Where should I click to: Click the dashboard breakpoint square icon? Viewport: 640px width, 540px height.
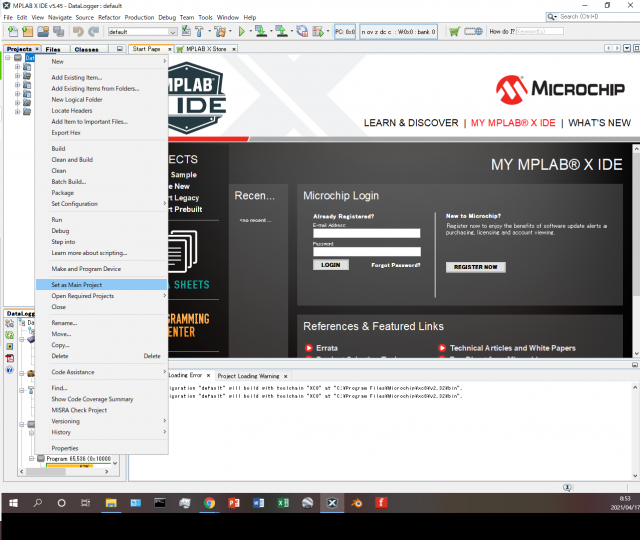pyautogui.click(x=9, y=347)
